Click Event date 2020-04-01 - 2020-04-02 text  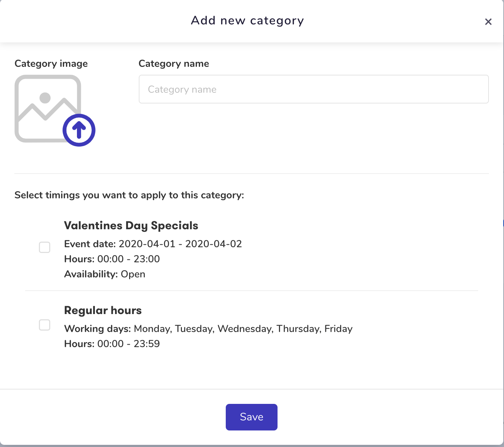click(153, 244)
